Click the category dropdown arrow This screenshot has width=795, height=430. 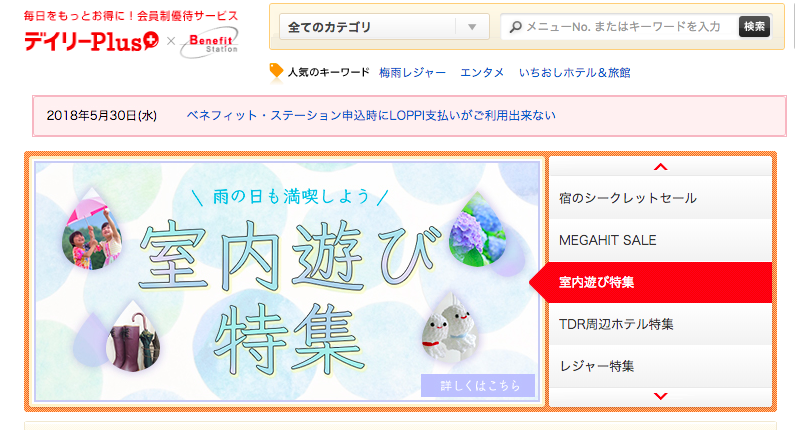coord(472,27)
